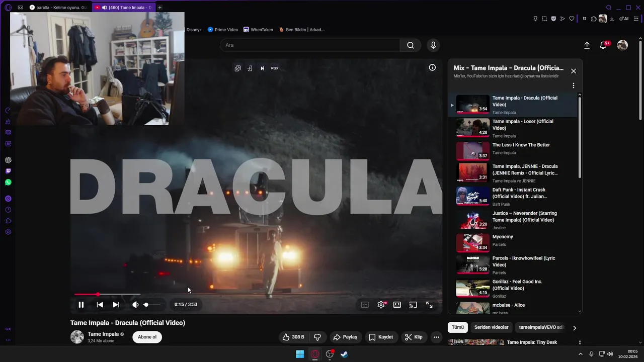Screen dimensions: 644x362
Task: Open the Prime Video bookmark
Action: coord(223,30)
